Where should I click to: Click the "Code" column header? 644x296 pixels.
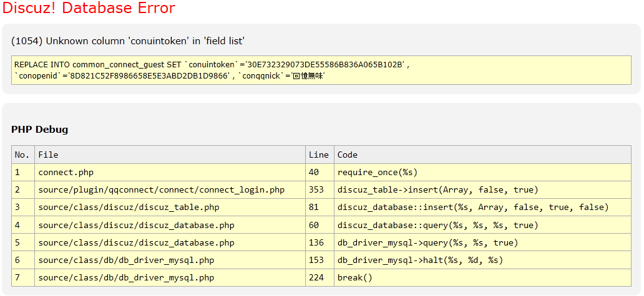click(x=348, y=155)
